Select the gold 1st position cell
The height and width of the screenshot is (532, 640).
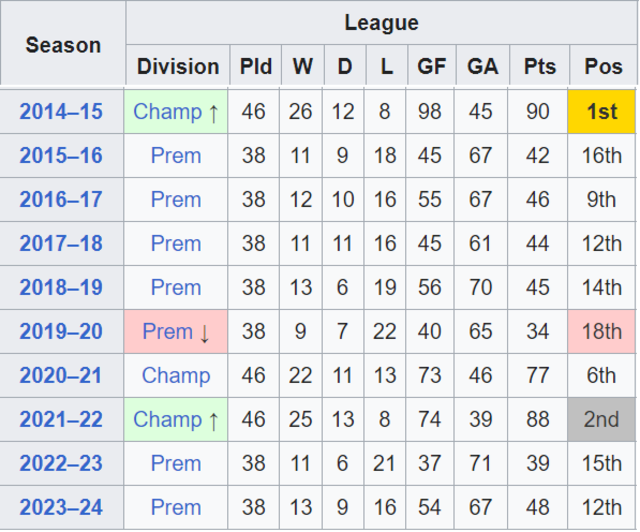tap(602, 112)
